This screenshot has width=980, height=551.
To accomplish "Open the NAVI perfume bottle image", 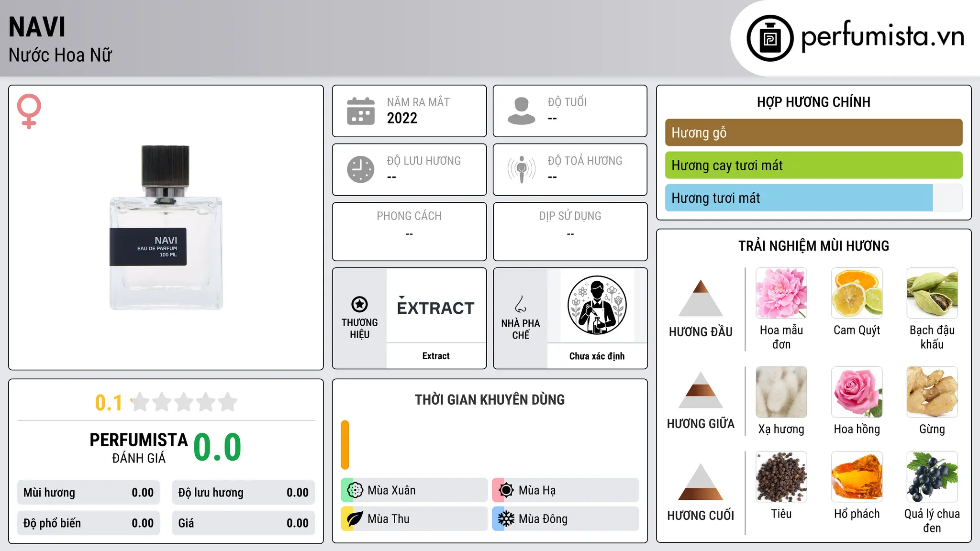I will (x=166, y=228).
